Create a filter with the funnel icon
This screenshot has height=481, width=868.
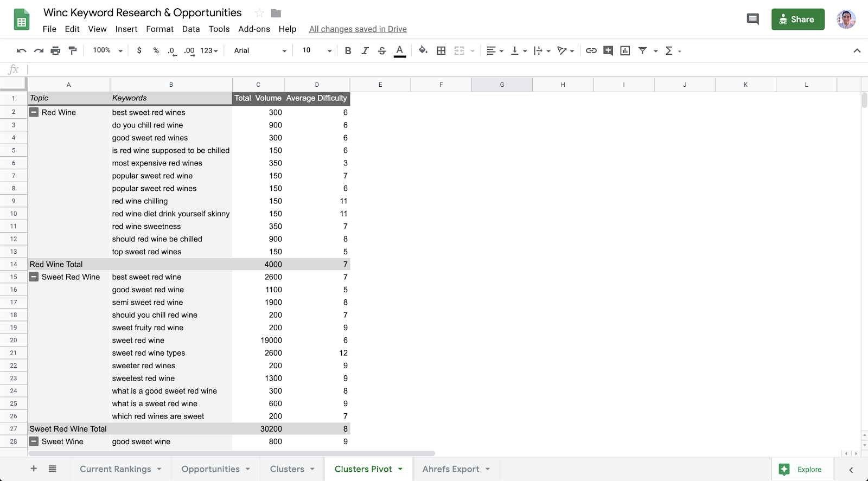pyautogui.click(x=642, y=50)
